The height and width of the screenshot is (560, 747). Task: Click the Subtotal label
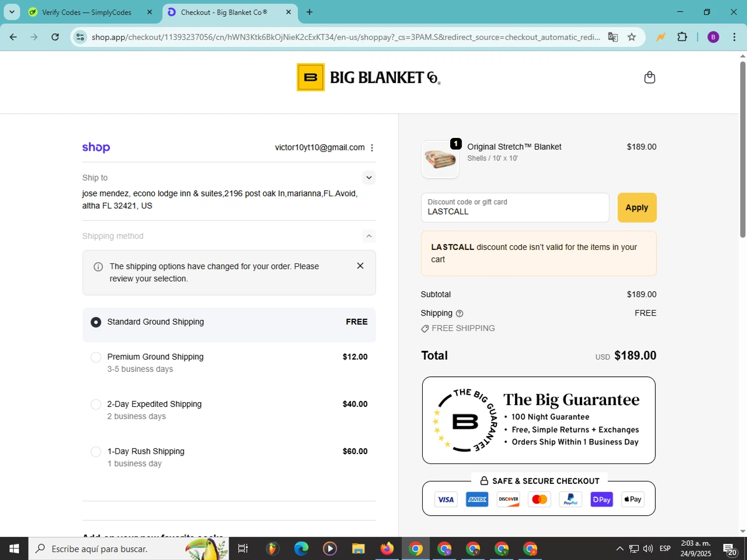436,294
